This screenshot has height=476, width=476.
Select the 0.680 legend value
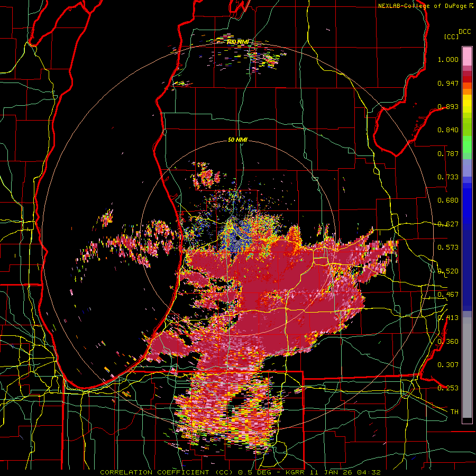click(x=448, y=200)
